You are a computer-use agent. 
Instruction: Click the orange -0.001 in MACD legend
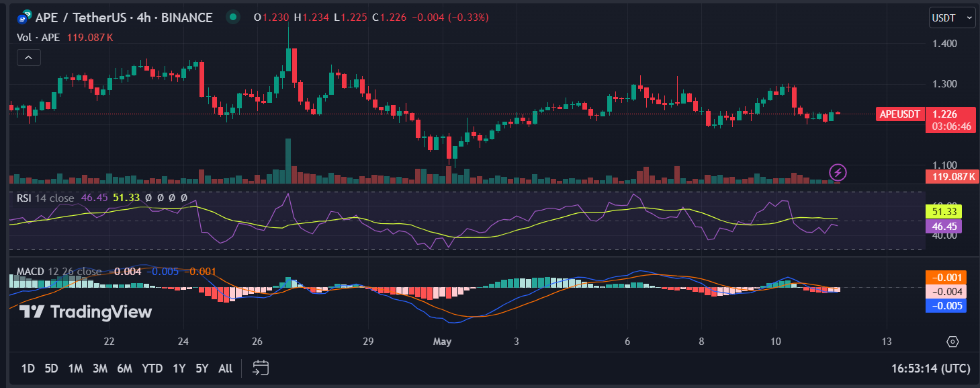point(200,272)
